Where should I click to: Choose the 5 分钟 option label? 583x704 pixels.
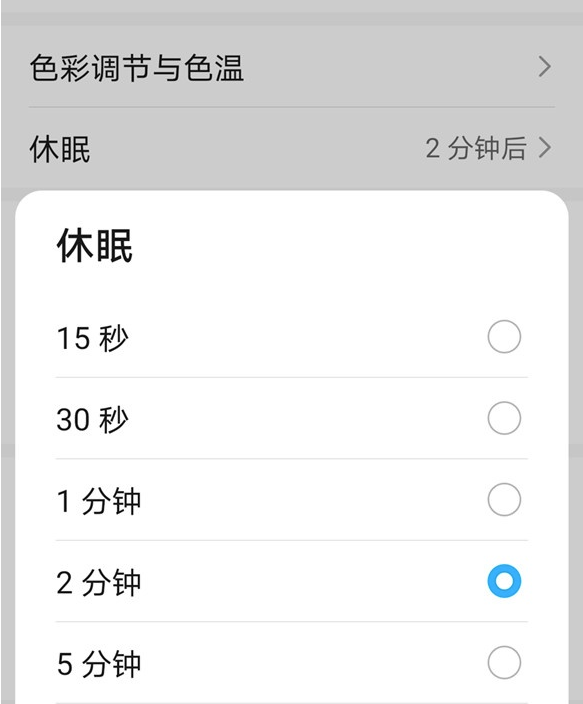99,664
